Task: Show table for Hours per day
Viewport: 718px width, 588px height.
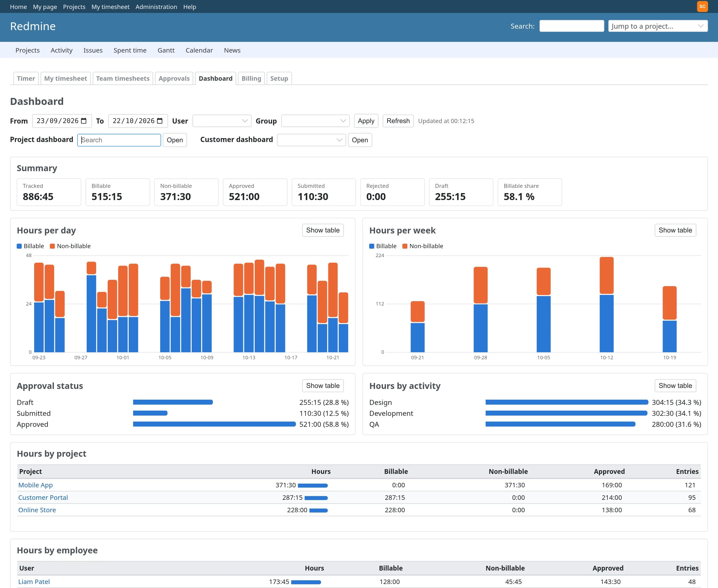Action: click(x=323, y=230)
